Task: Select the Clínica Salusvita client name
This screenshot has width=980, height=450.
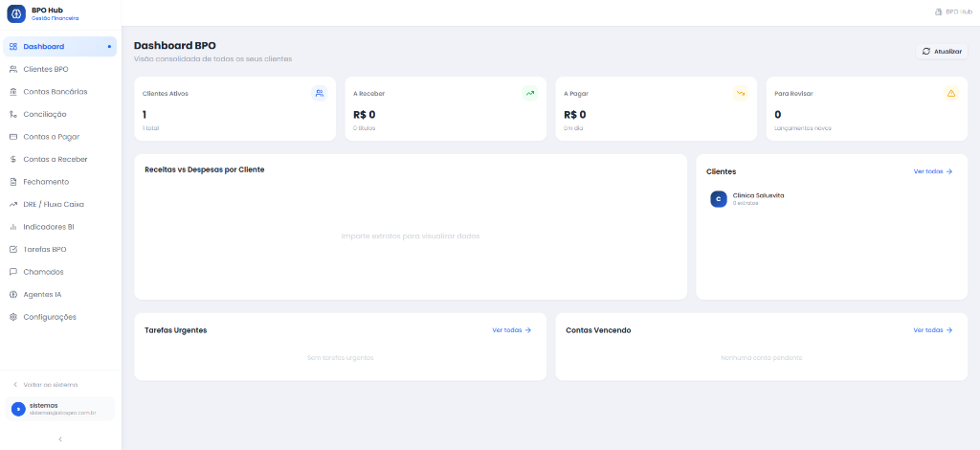Action: pos(758,195)
